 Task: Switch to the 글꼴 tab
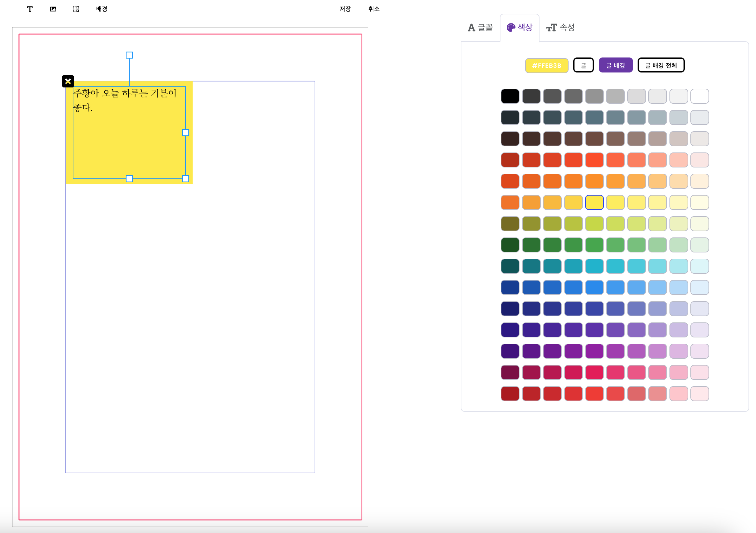[x=480, y=28]
